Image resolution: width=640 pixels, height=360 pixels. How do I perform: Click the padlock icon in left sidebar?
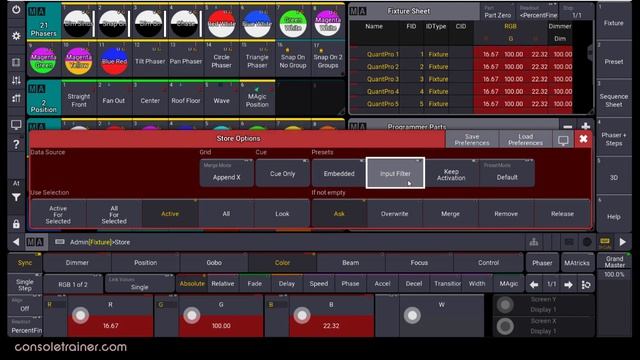coord(16,224)
